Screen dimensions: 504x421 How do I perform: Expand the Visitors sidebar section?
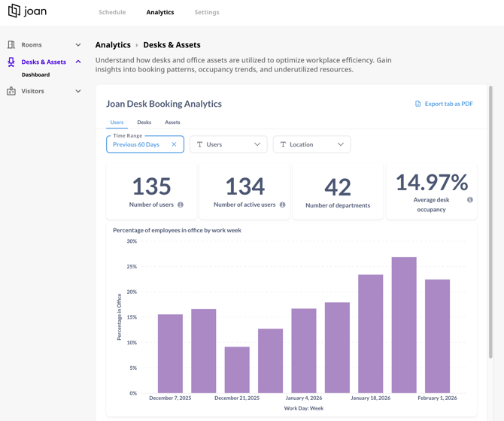[x=78, y=92]
